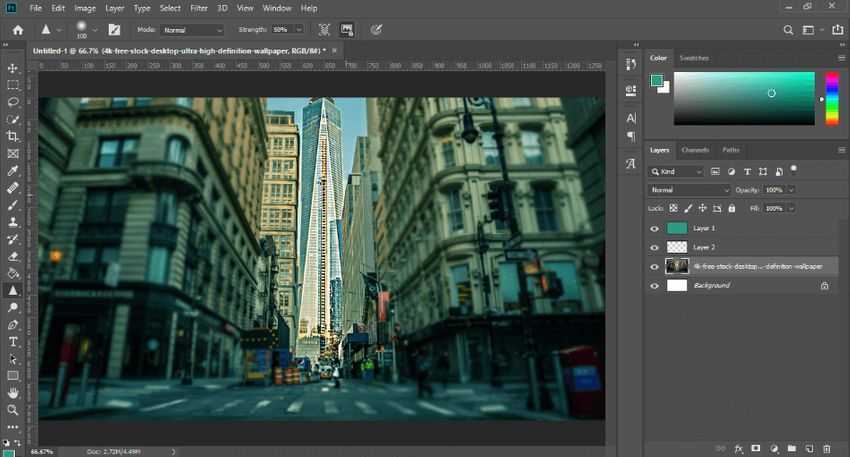850x457 pixels.
Task: Open the Filter menu
Action: coord(199,8)
